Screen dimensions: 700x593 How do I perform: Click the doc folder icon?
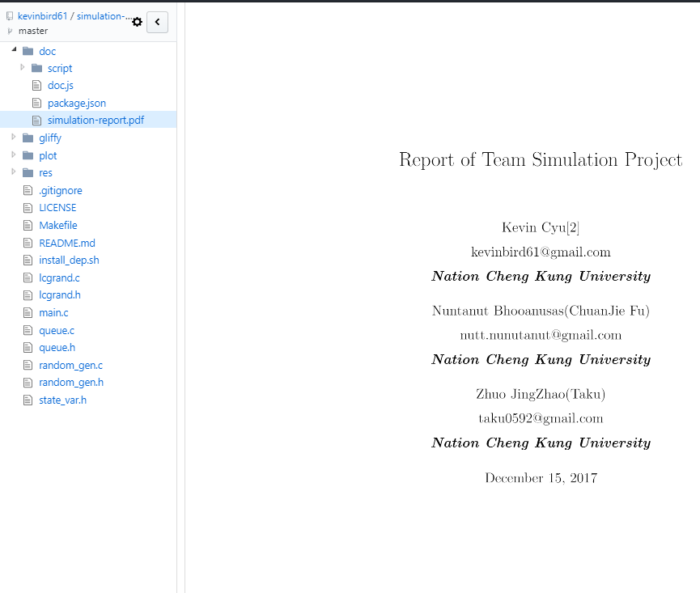(28, 51)
